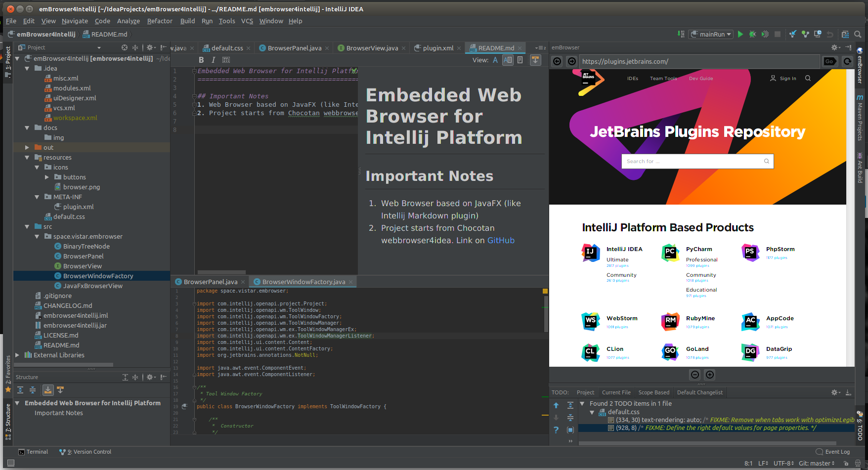Toggle Autoscroll from Source in Structure panel
The height and width of the screenshot is (470, 868).
[60, 390]
